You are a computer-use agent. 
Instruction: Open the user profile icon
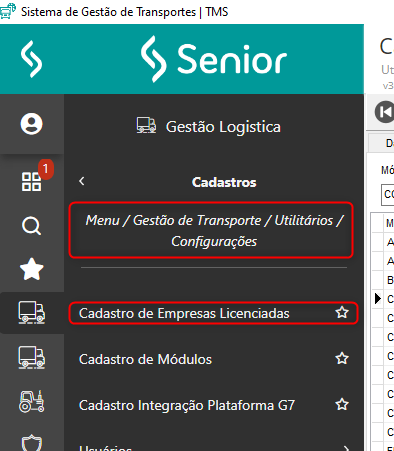click(x=32, y=124)
